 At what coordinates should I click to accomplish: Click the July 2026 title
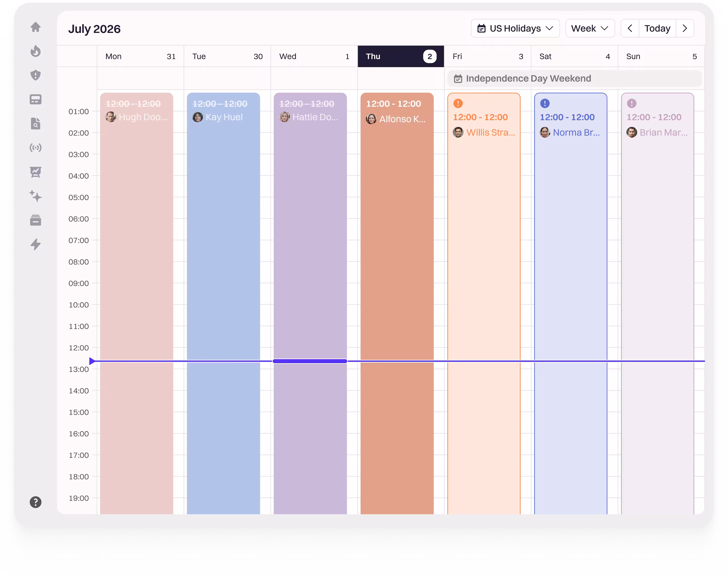pos(94,29)
